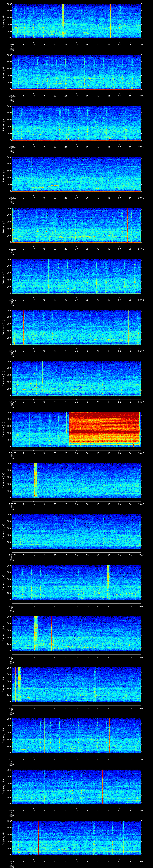
Task: Click the 23:00 end time label
Action: (141, 351)
